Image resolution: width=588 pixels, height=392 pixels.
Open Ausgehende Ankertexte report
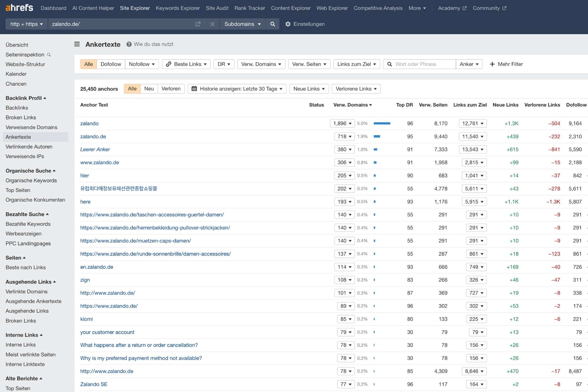33,301
